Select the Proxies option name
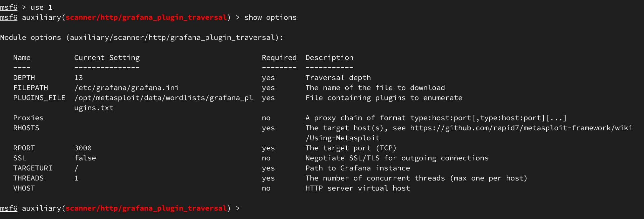Image resolution: width=644 pixels, height=219 pixels. pyautogui.click(x=29, y=118)
